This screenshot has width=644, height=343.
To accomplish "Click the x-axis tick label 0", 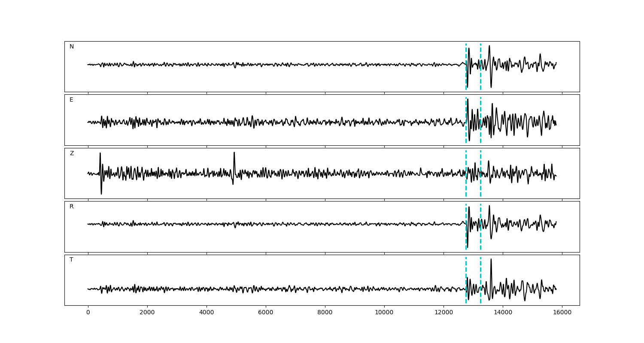I will click(x=88, y=313).
